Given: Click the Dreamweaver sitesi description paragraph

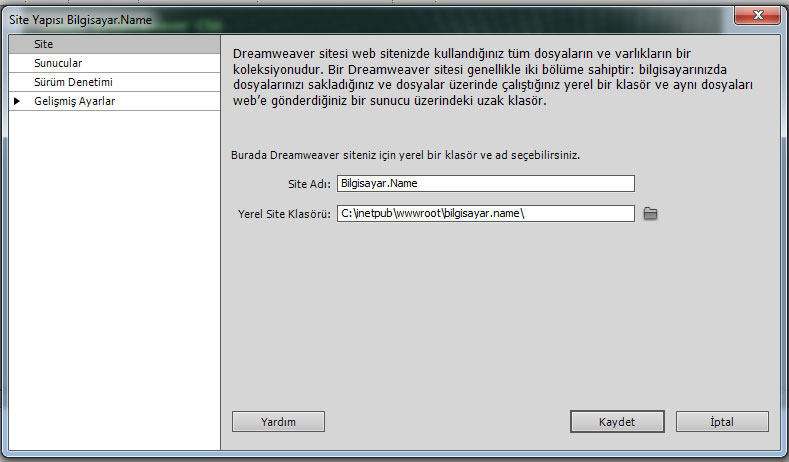Looking at the screenshot, I should coord(493,77).
